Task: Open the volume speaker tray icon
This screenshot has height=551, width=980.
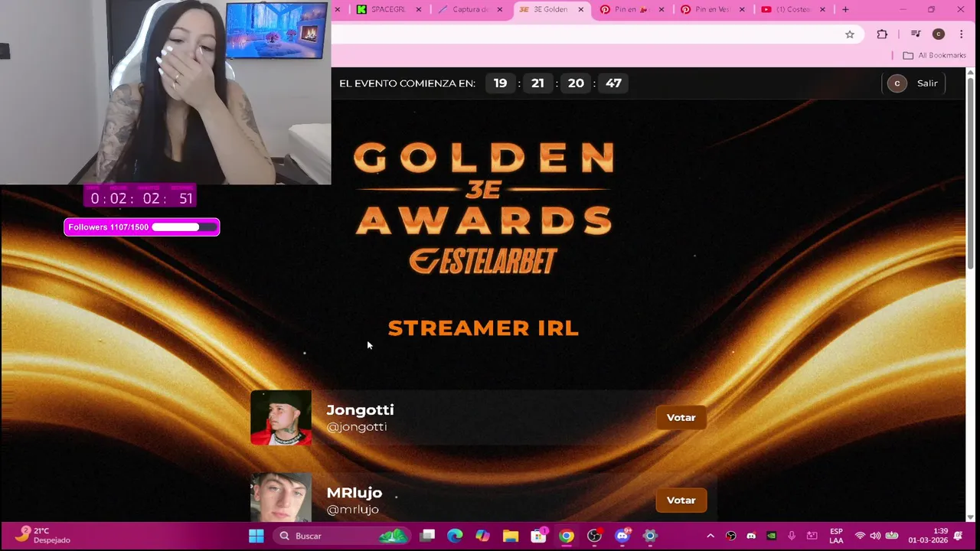Action: pos(875,536)
